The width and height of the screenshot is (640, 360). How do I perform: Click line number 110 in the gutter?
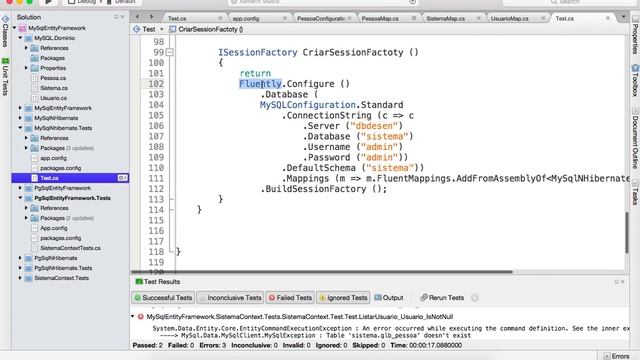156,168
